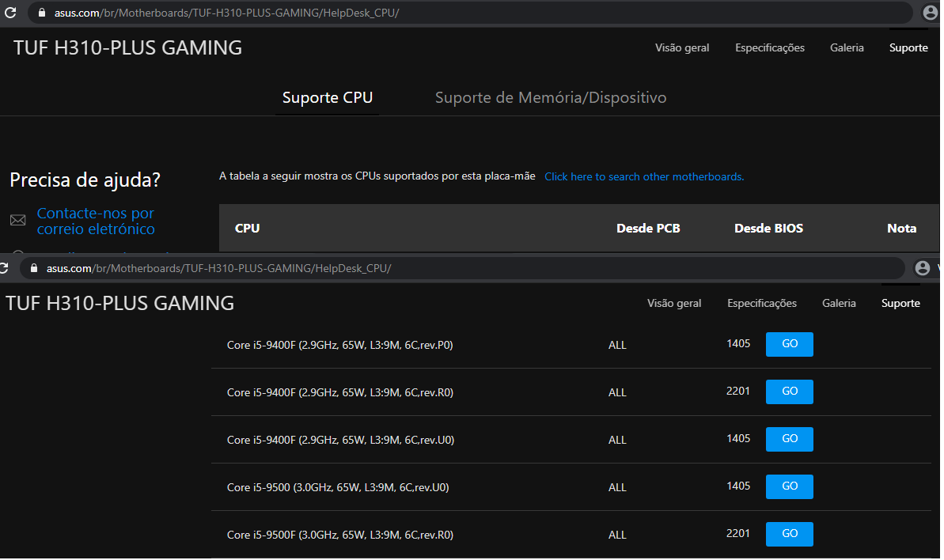Click the padlock icon in the lower address bar

click(34, 268)
